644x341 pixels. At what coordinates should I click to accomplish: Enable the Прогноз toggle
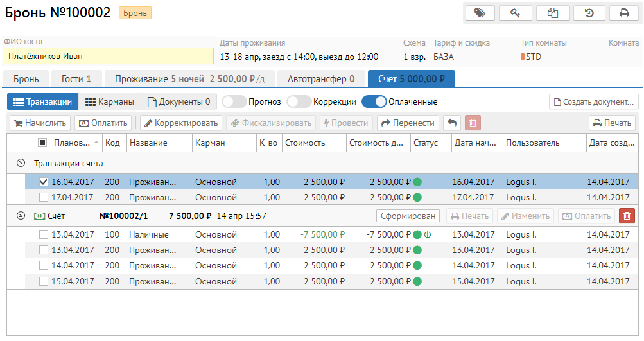[234, 101]
